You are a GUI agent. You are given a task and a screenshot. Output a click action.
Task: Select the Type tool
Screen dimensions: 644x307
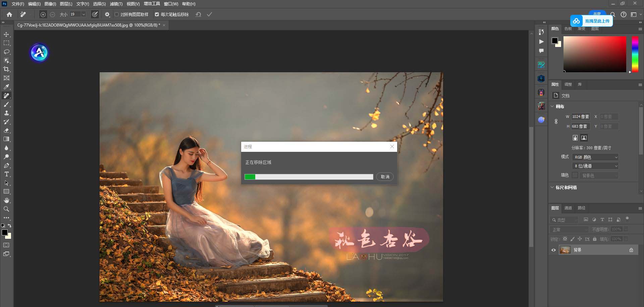pyautogui.click(x=6, y=174)
